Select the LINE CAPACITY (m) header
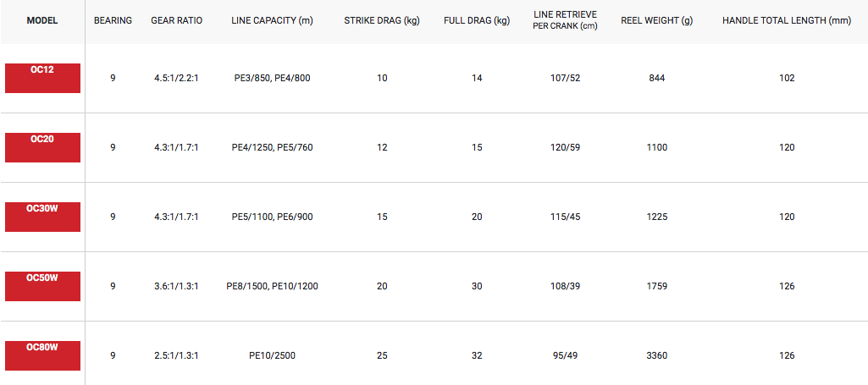The height and width of the screenshot is (385, 868). coord(273,21)
